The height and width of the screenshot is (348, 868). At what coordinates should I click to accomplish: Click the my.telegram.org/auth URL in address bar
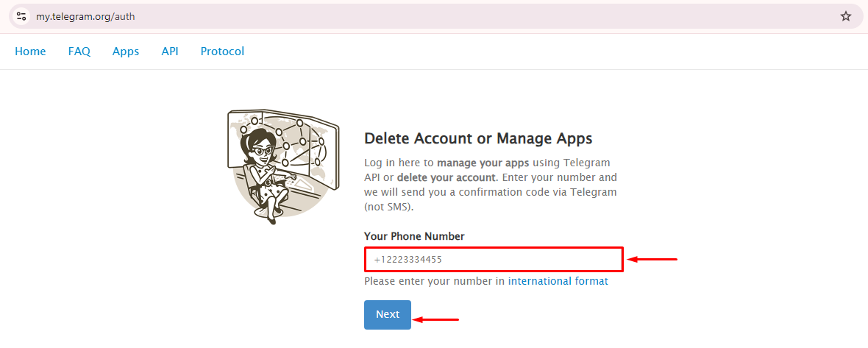click(x=85, y=16)
